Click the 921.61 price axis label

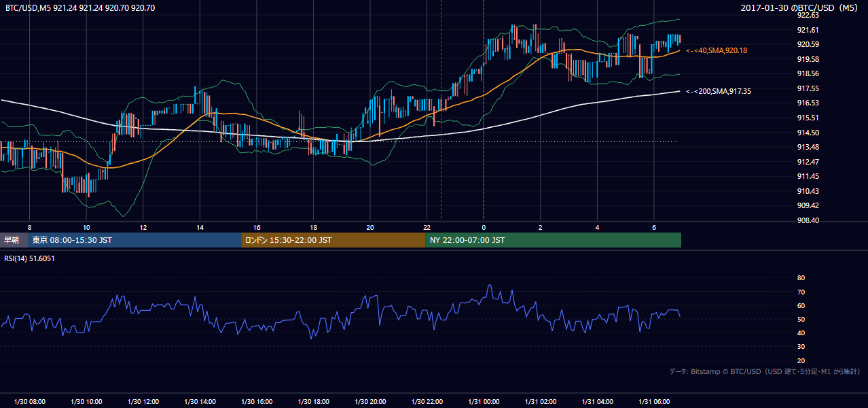click(809, 30)
